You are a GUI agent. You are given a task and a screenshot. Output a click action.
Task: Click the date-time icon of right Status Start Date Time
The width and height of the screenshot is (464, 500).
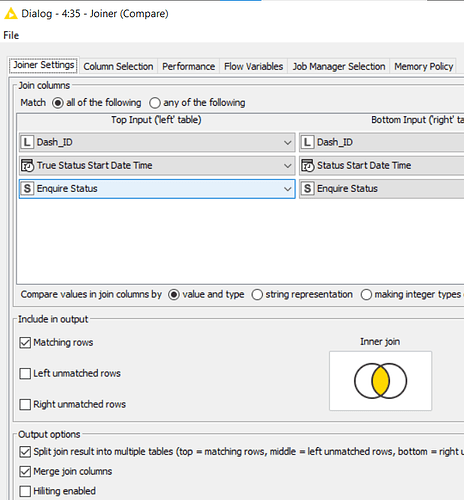[x=308, y=165]
